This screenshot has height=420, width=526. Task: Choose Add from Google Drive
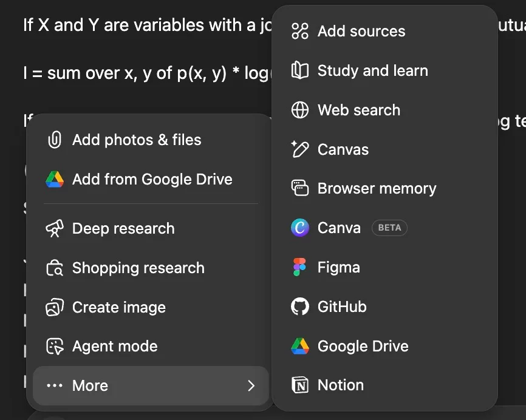coord(152,179)
